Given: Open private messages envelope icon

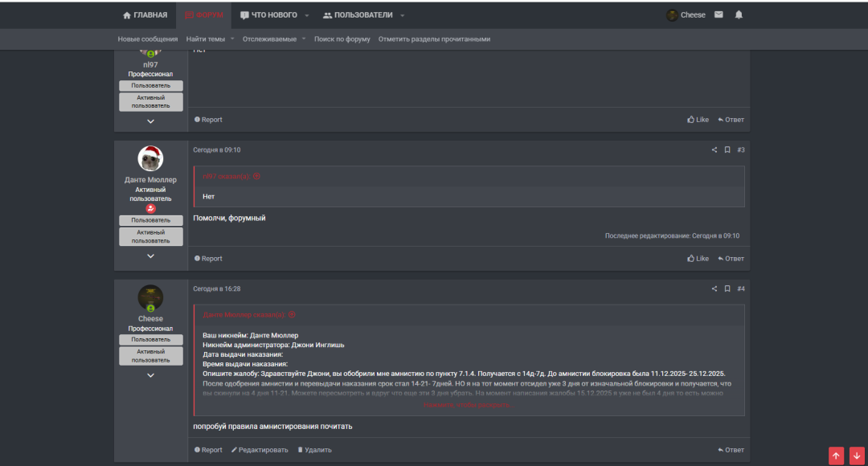Looking at the screenshot, I should pos(719,14).
